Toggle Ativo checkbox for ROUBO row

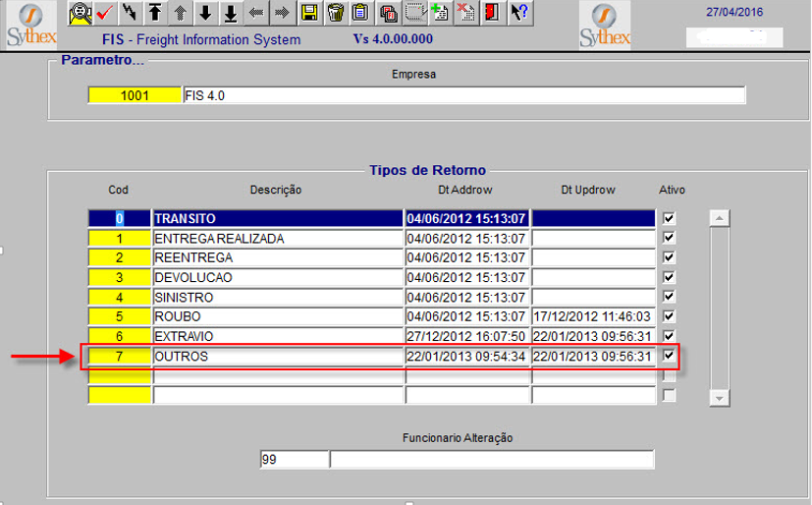[x=669, y=316]
